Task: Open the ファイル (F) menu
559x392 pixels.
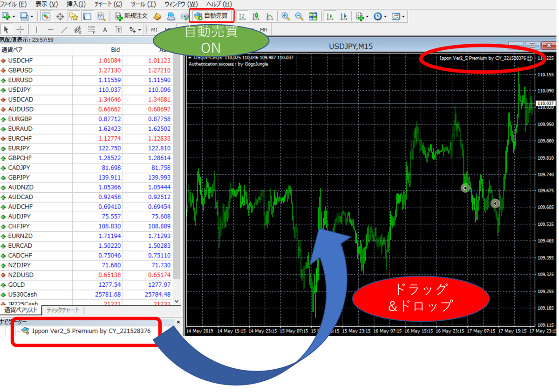Action: click(14, 4)
